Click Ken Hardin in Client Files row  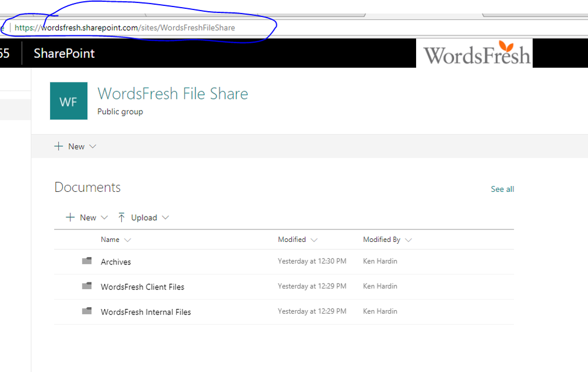(x=380, y=286)
